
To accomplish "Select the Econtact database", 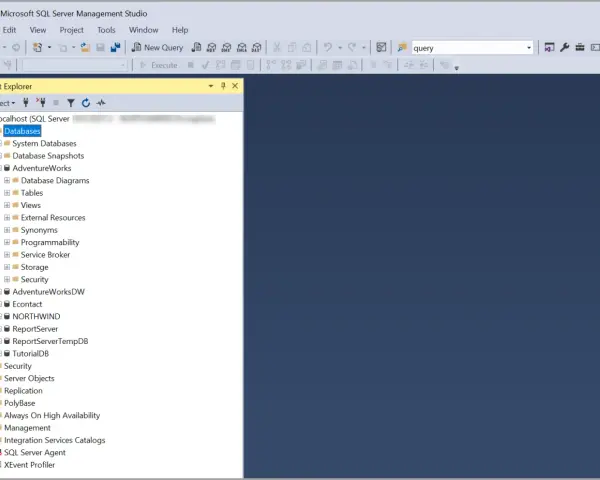I will click(27, 304).
